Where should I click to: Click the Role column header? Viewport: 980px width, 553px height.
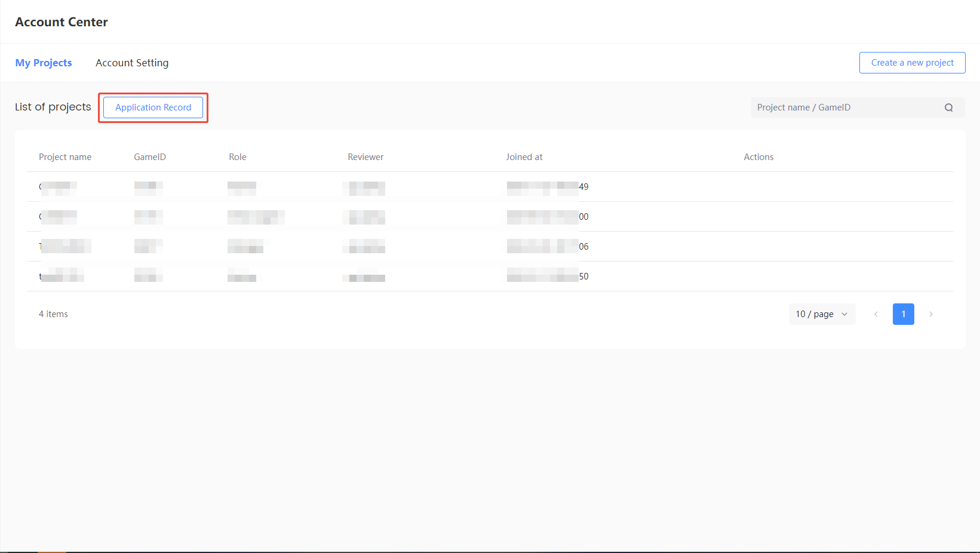point(238,157)
